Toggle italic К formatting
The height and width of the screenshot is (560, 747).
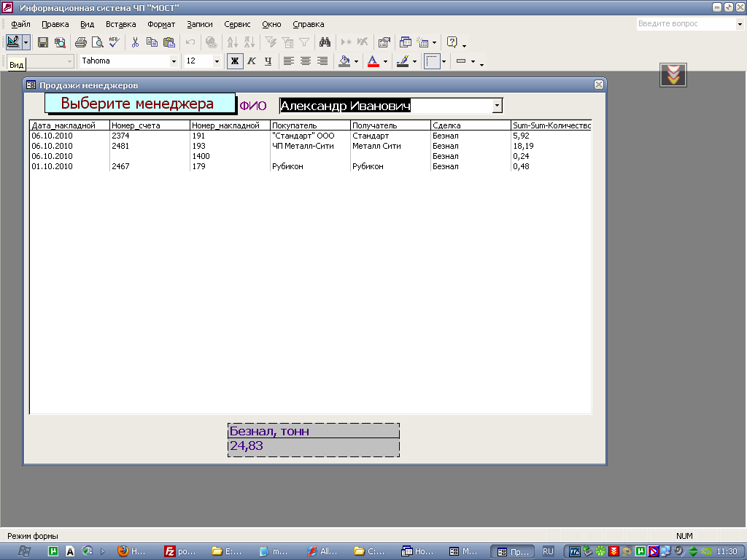point(252,61)
